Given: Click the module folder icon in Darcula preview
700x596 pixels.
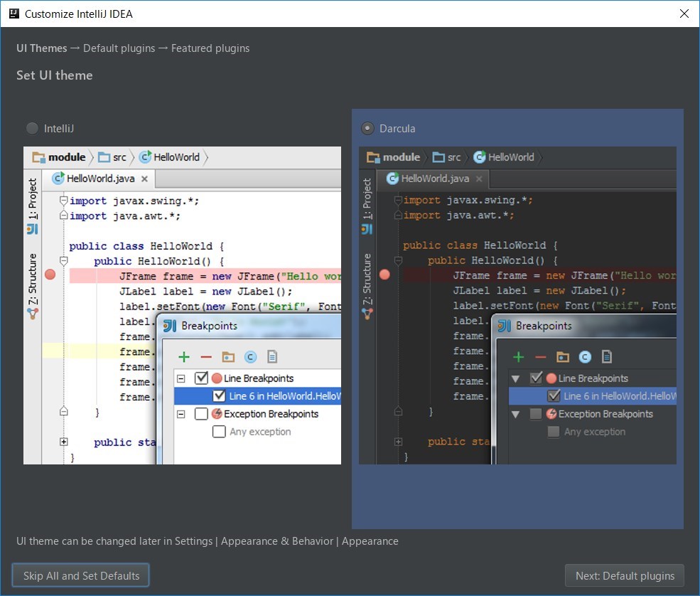Looking at the screenshot, I should coord(373,157).
